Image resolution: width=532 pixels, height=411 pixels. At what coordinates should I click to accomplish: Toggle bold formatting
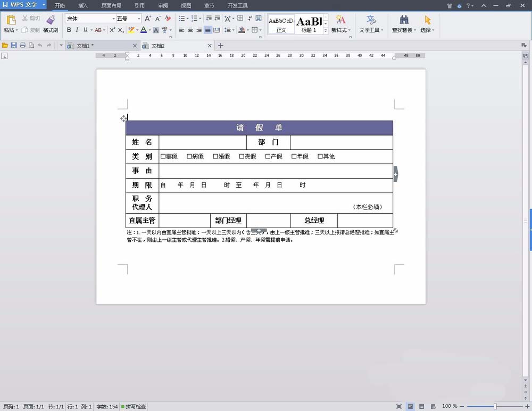[x=69, y=30]
